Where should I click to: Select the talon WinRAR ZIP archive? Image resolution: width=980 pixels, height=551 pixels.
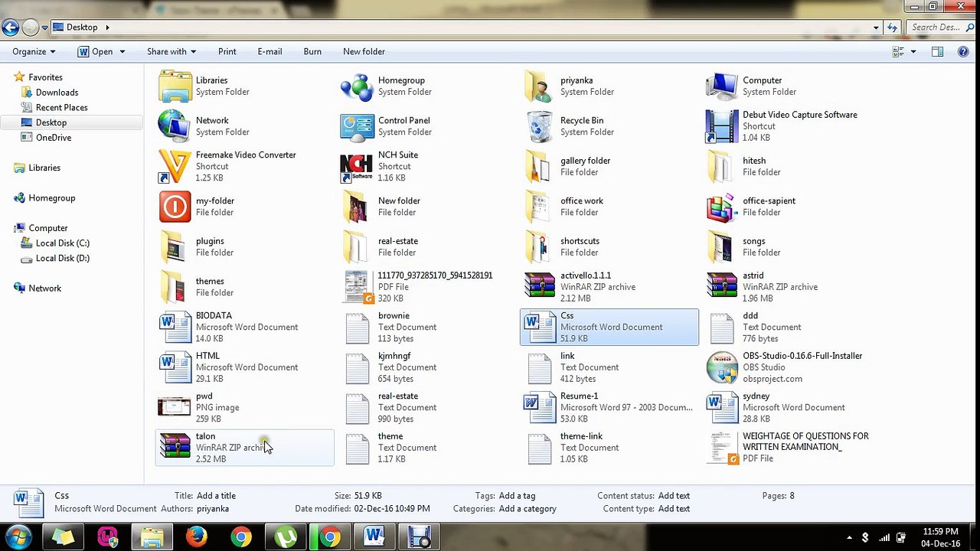click(245, 448)
